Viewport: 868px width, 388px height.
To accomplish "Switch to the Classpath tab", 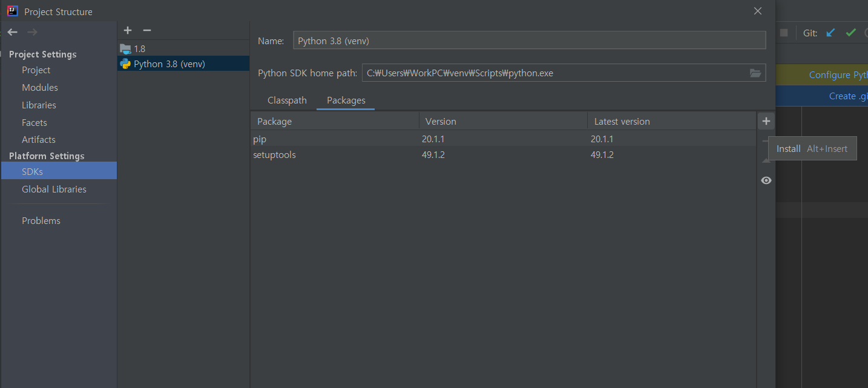I will (287, 100).
